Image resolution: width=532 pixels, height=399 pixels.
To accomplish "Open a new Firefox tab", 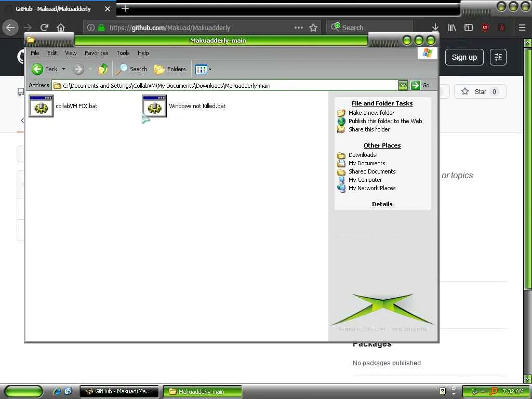I will tap(125, 8).
